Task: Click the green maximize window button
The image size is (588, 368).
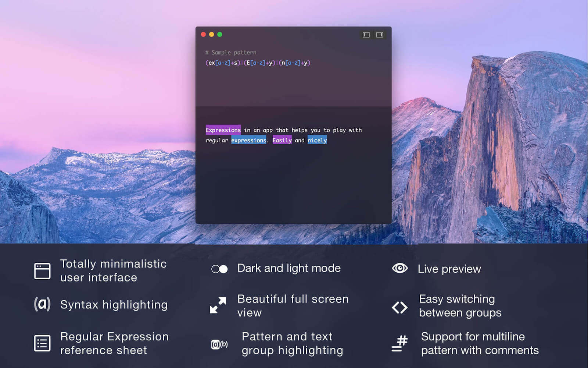Action: pos(220,35)
